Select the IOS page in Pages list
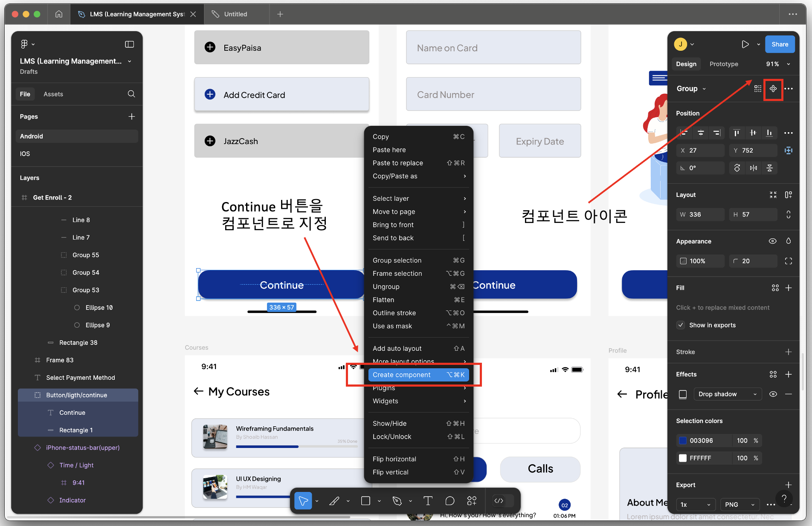812x526 pixels. point(25,153)
